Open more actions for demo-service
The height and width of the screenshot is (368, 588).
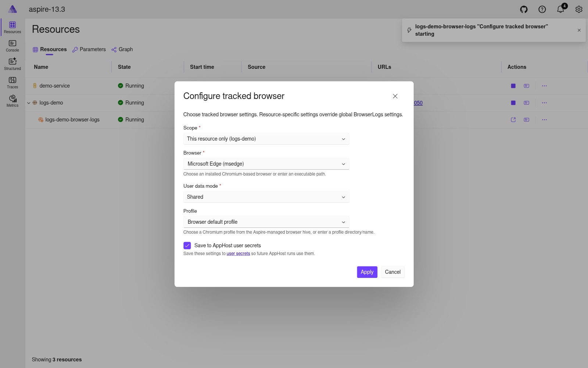tap(544, 86)
